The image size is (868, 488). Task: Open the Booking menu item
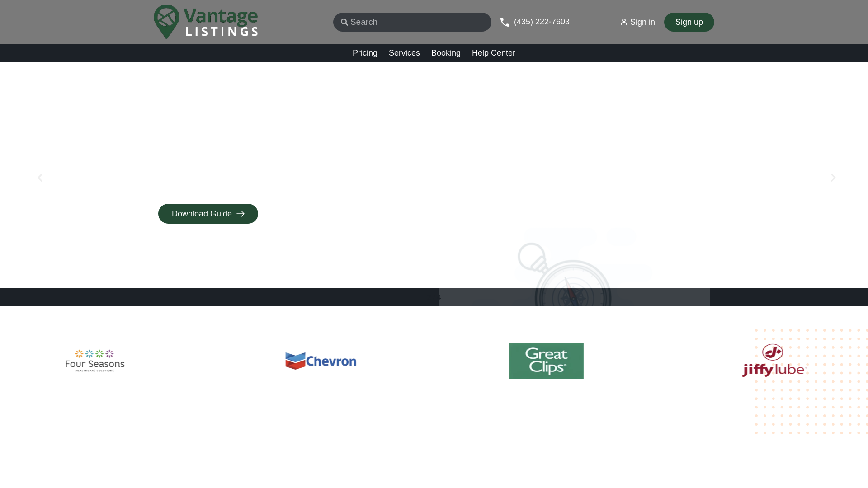[446, 53]
